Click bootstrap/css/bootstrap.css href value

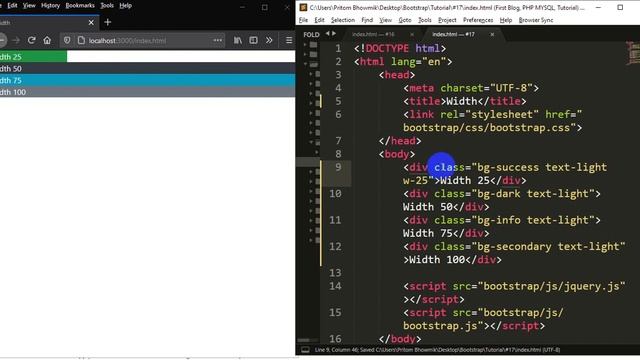pos(487,128)
